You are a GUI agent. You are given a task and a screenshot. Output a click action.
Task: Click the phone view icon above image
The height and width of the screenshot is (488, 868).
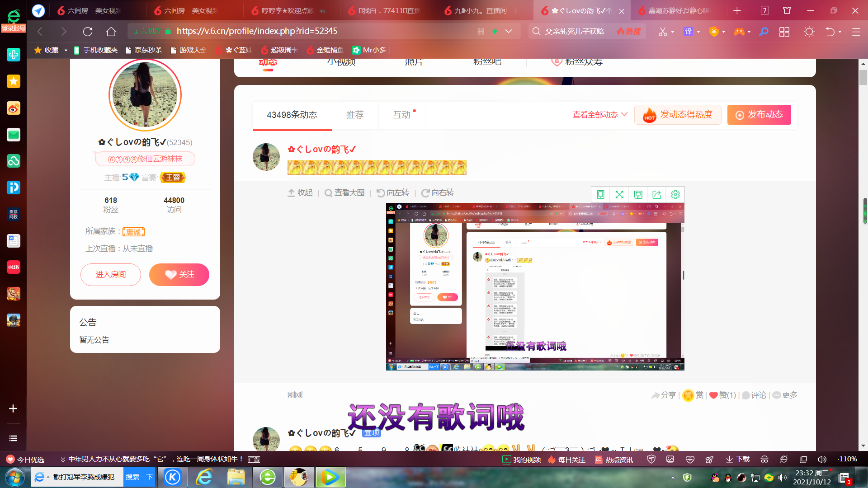point(600,194)
